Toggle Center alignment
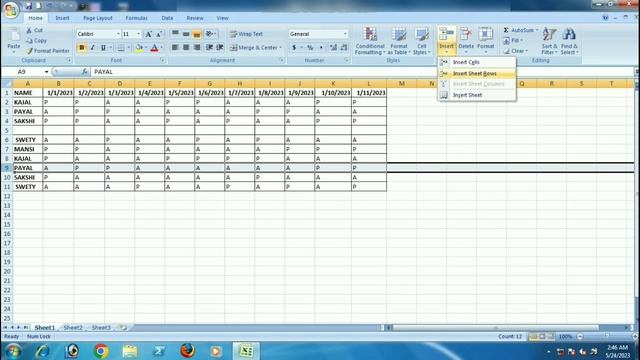This screenshot has width=640, height=360. click(186, 48)
